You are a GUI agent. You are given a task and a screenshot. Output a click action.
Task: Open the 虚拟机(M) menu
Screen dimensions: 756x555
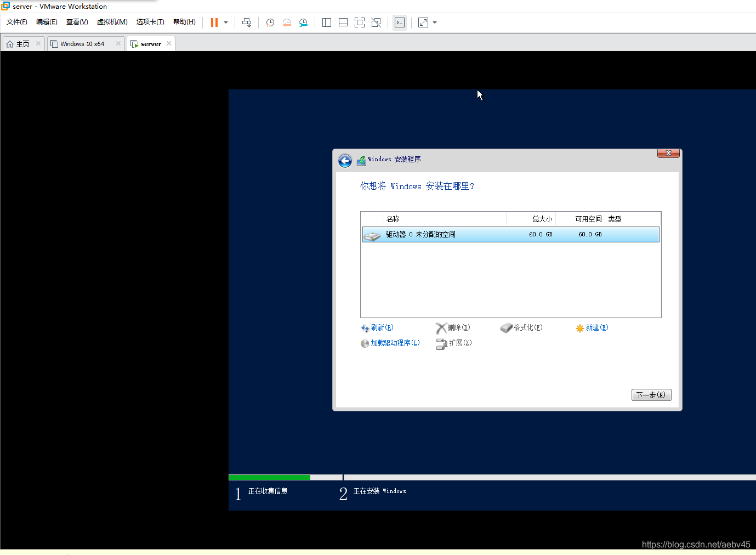tap(112, 22)
